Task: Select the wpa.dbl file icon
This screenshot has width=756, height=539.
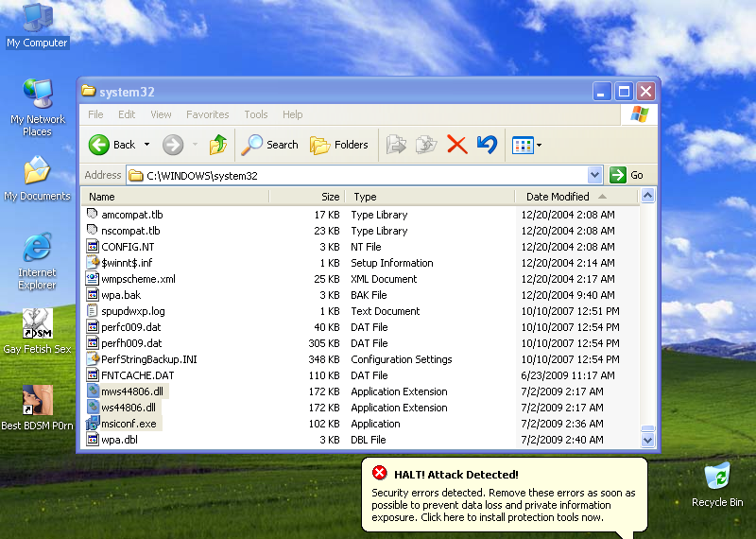Action: tap(92, 439)
